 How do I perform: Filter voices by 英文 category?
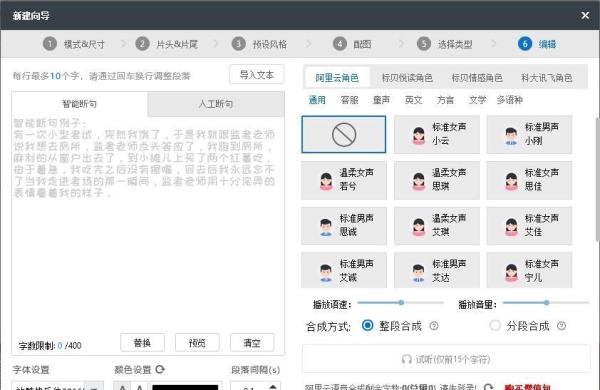point(414,100)
